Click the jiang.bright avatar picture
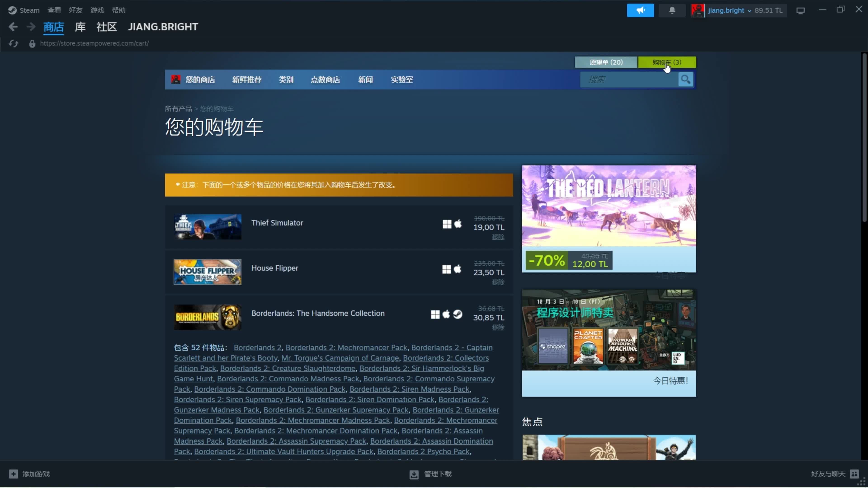This screenshot has width=868, height=488. (698, 10)
